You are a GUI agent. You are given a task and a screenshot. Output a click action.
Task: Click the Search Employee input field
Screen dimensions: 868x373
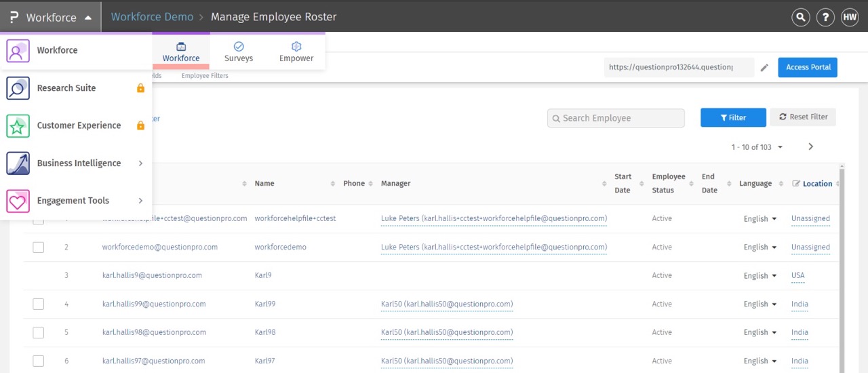click(x=616, y=118)
